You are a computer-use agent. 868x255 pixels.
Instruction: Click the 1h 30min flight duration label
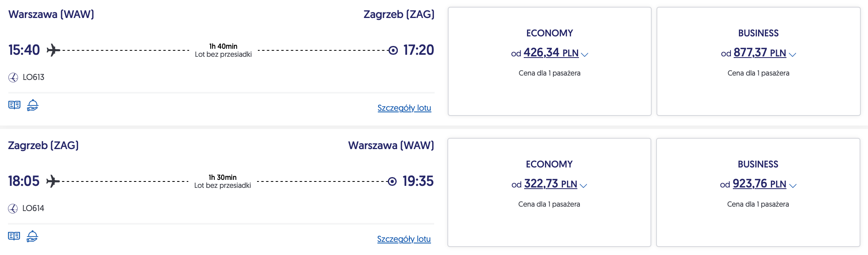pyautogui.click(x=223, y=177)
